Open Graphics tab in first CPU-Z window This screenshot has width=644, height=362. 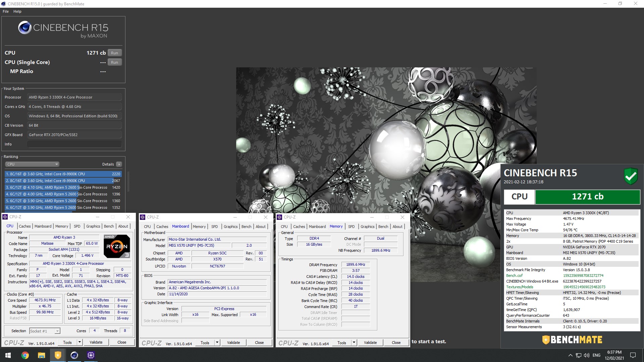pos(93,226)
